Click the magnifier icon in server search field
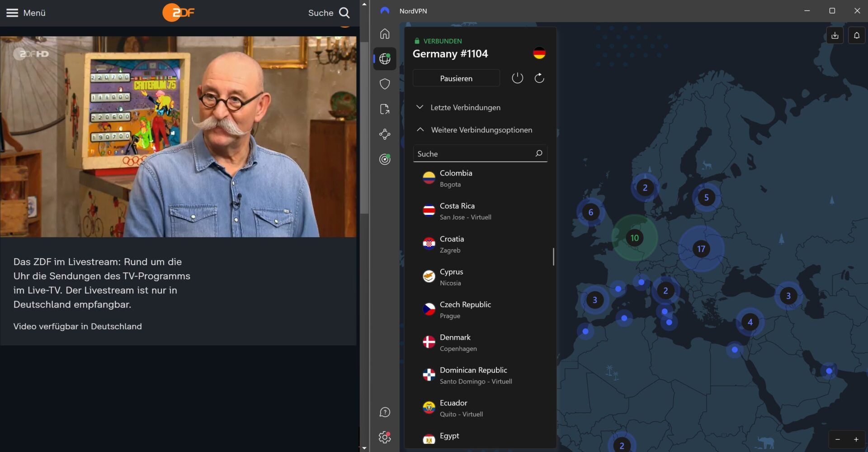The width and height of the screenshot is (868, 452). click(x=539, y=153)
